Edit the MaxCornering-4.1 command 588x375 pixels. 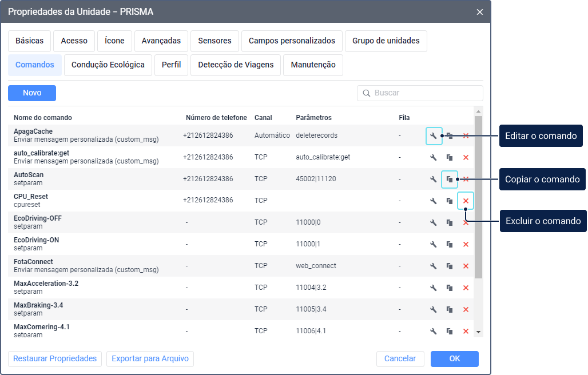tap(434, 332)
